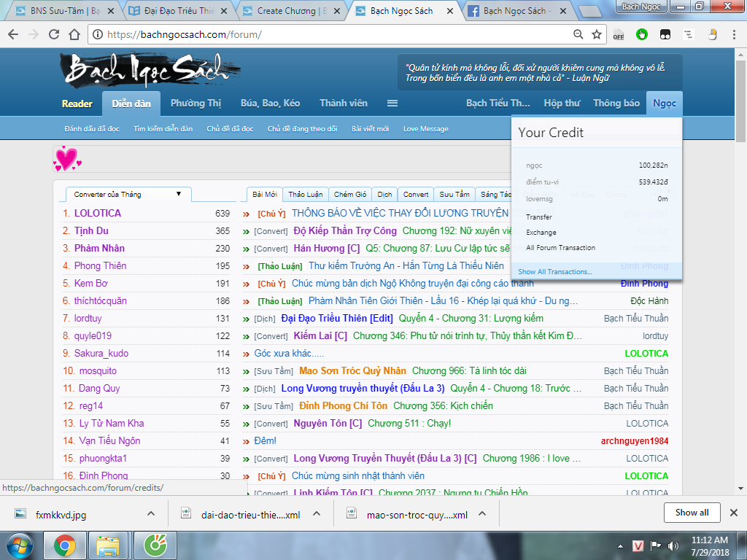Image resolution: width=747 pixels, height=560 pixels.
Task: Bookmark this page with the star icon
Action: (x=596, y=34)
